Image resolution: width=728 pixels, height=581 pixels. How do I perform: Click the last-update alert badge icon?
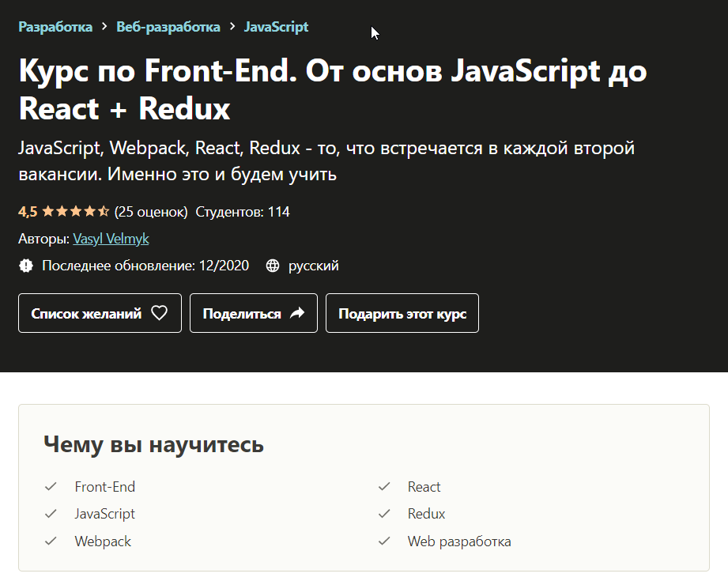pyautogui.click(x=26, y=266)
